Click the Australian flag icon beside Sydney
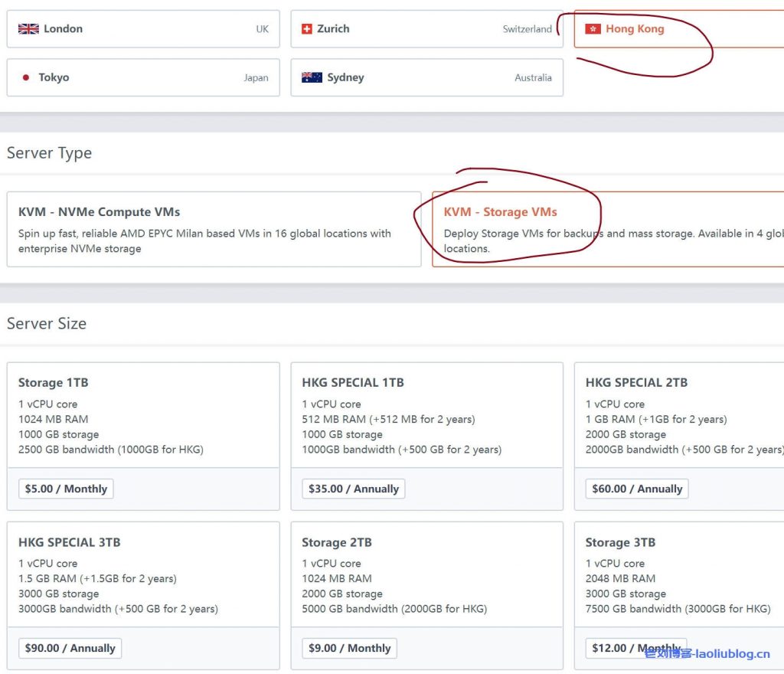This screenshot has height=674, width=784. [x=312, y=77]
